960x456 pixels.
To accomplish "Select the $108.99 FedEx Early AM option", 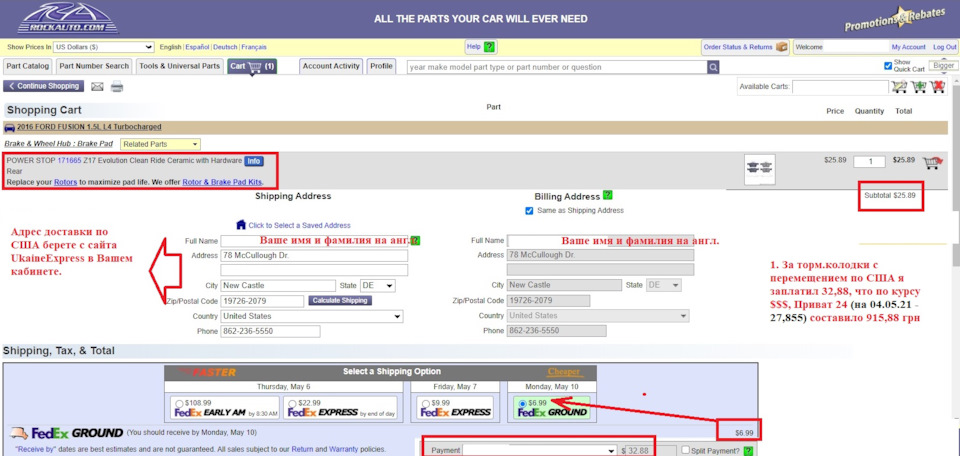I will coord(179,404).
